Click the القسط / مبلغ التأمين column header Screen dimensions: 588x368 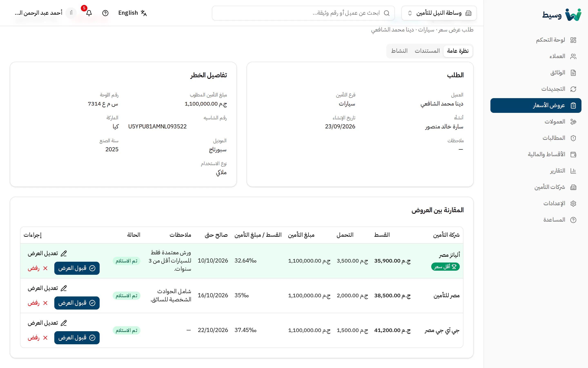(258, 235)
